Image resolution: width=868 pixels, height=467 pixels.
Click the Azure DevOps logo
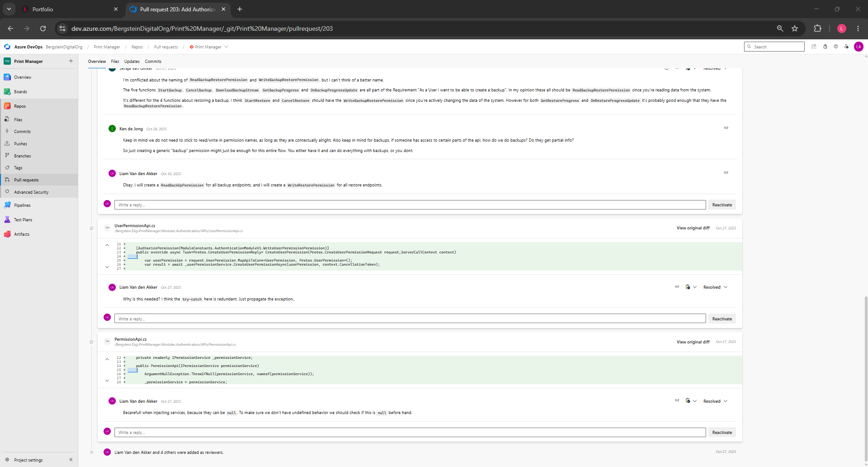coord(7,47)
